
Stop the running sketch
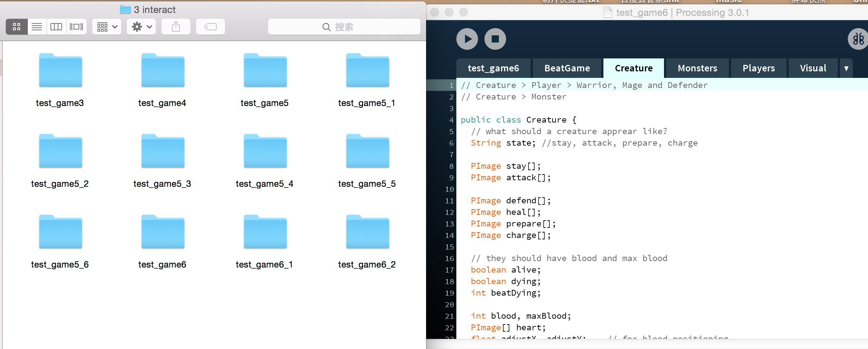pos(495,39)
